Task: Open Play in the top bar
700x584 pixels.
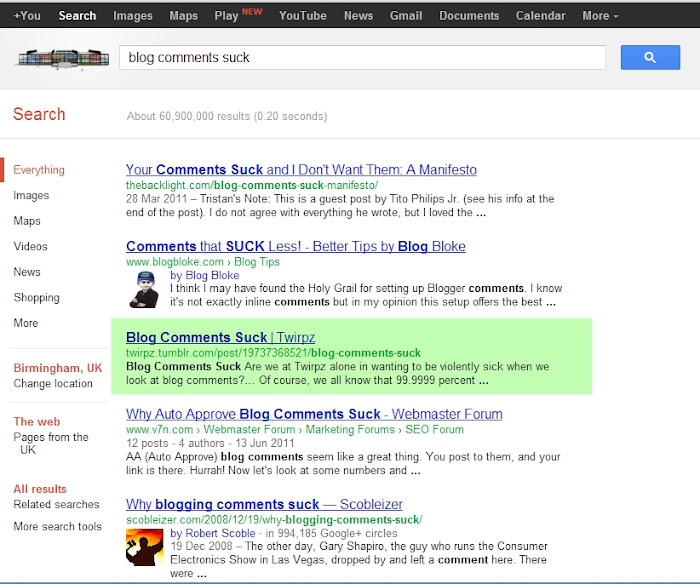Action: coord(226,16)
